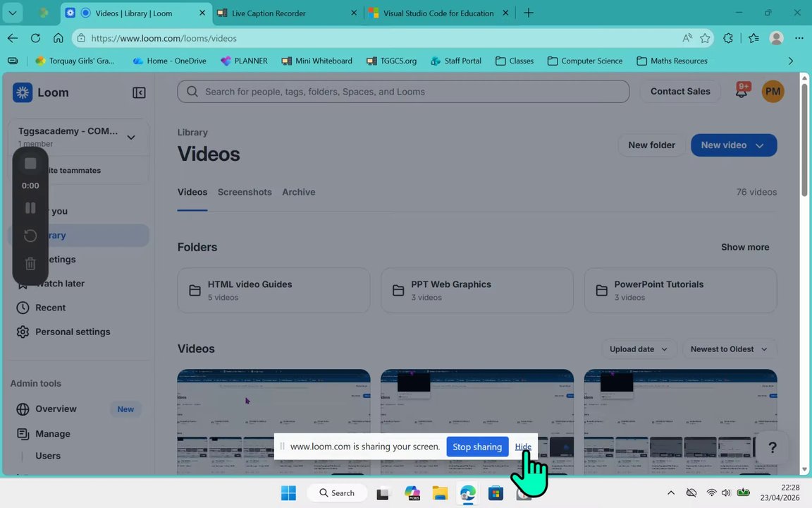Open the PLANNER bookmark
The image size is (812, 508).
click(244, 61)
